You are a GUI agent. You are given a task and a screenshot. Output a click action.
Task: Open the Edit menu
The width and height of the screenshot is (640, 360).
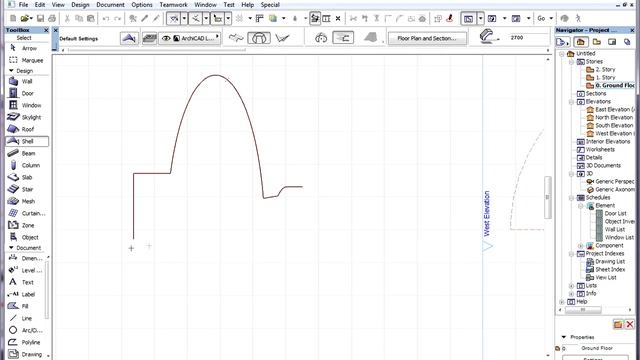click(40, 5)
